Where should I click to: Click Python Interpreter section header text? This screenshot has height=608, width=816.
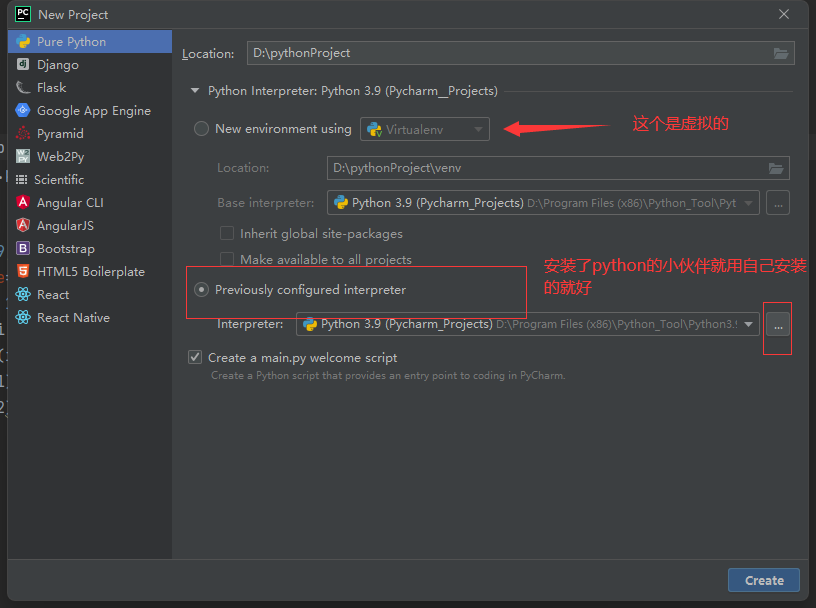(353, 91)
